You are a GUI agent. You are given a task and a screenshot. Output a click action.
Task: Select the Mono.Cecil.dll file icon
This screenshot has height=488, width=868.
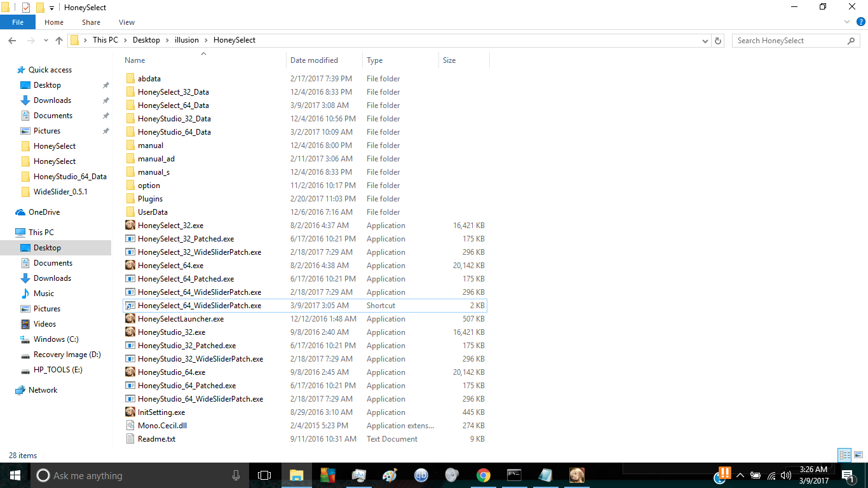tap(130, 426)
